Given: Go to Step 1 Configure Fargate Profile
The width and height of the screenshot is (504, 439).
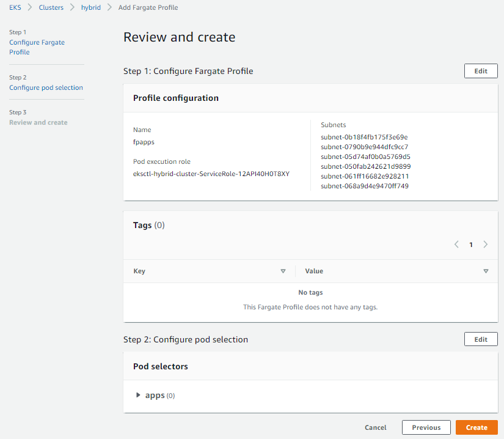Looking at the screenshot, I should [37, 47].
